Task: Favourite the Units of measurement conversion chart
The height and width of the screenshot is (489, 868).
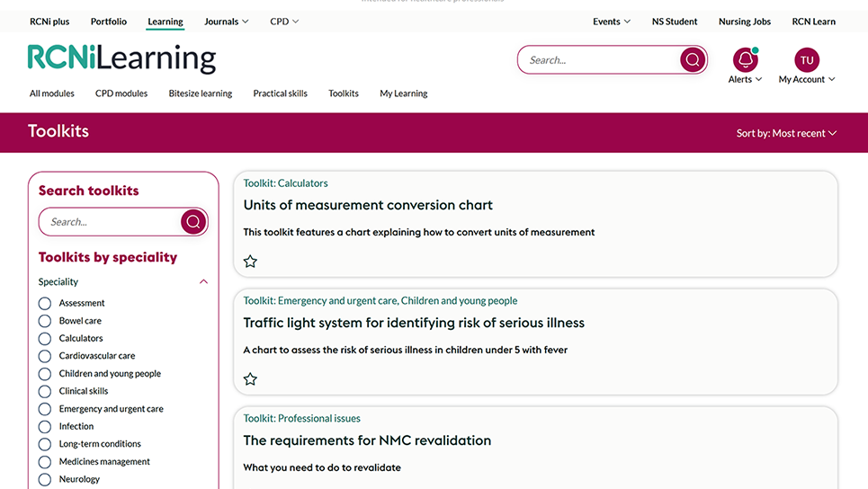Action: tap(250, 261)
